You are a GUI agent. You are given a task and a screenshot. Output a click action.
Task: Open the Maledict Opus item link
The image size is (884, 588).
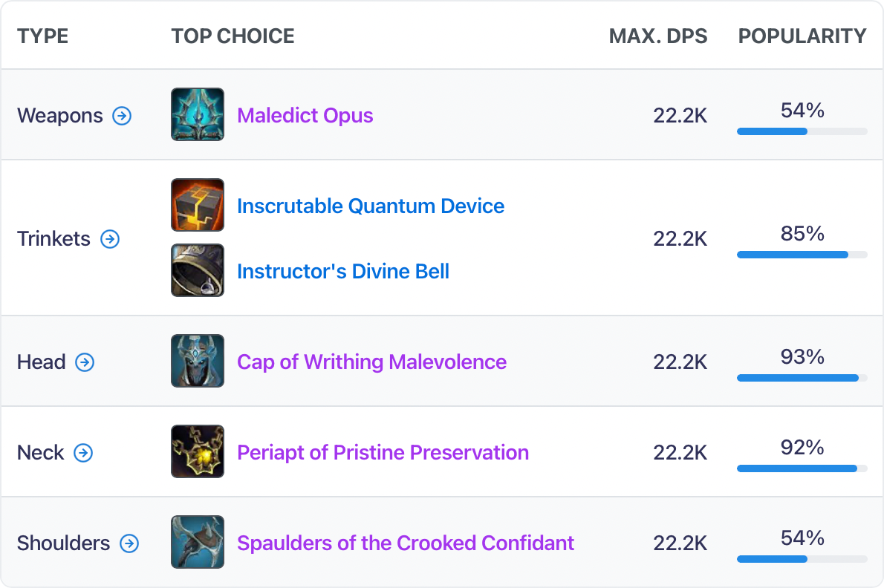click(x=305, y=115)
